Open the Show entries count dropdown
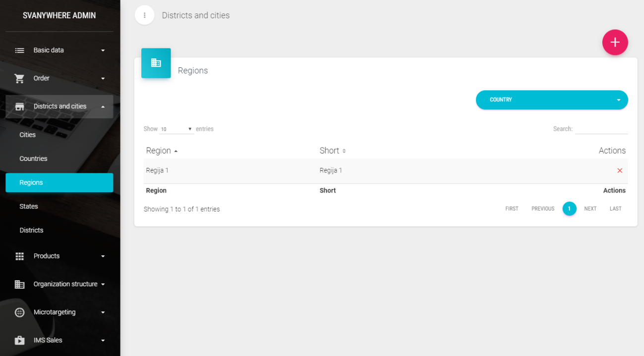 pyautogui.click(x=176, y=129)
